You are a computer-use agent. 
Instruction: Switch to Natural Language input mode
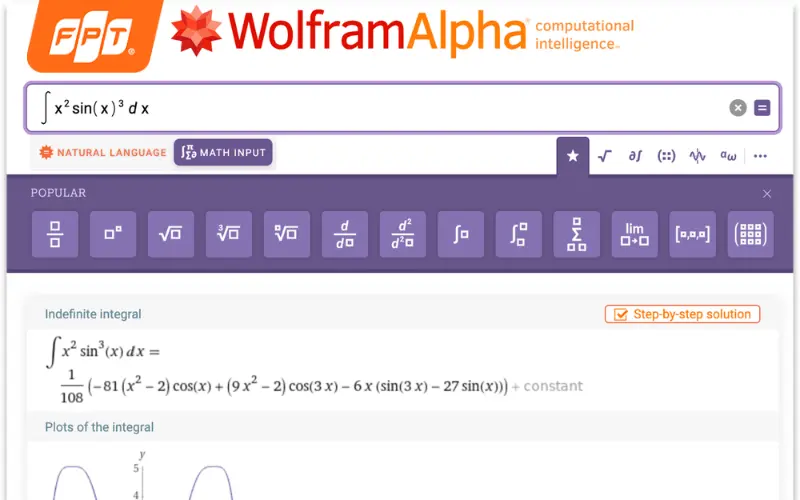pos(103,153)
